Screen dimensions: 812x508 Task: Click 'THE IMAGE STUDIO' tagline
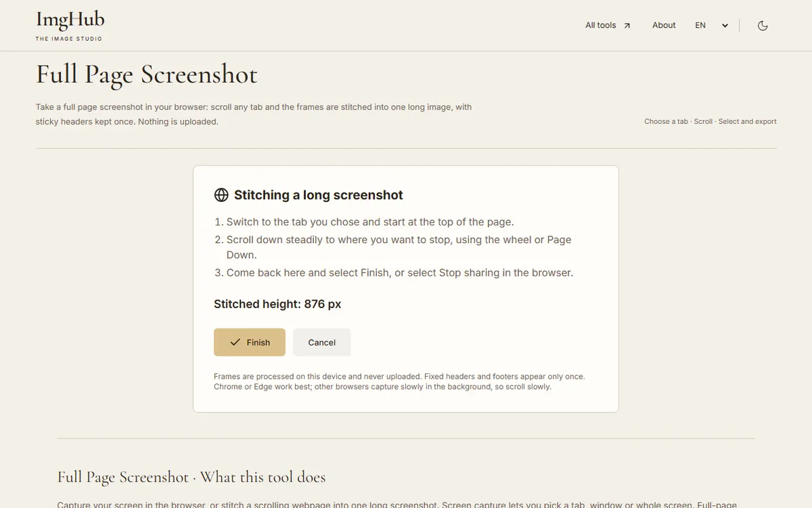69,39
